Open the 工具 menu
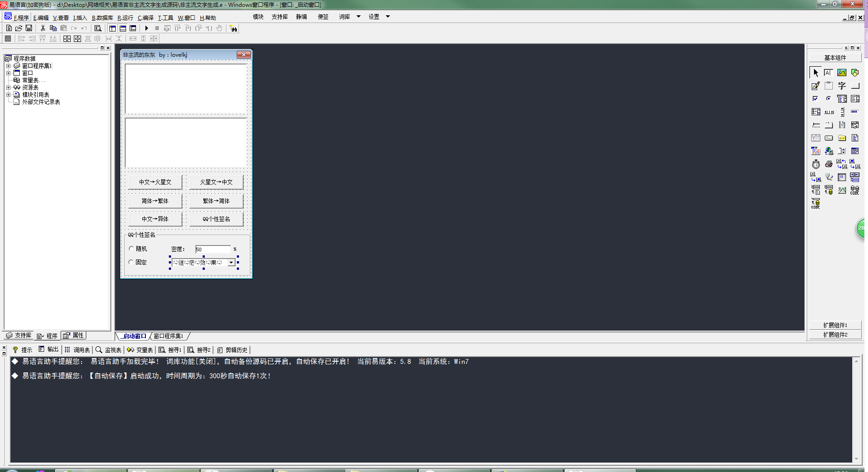The width and height of the screenshot is (868, 472). coord(165,18)
